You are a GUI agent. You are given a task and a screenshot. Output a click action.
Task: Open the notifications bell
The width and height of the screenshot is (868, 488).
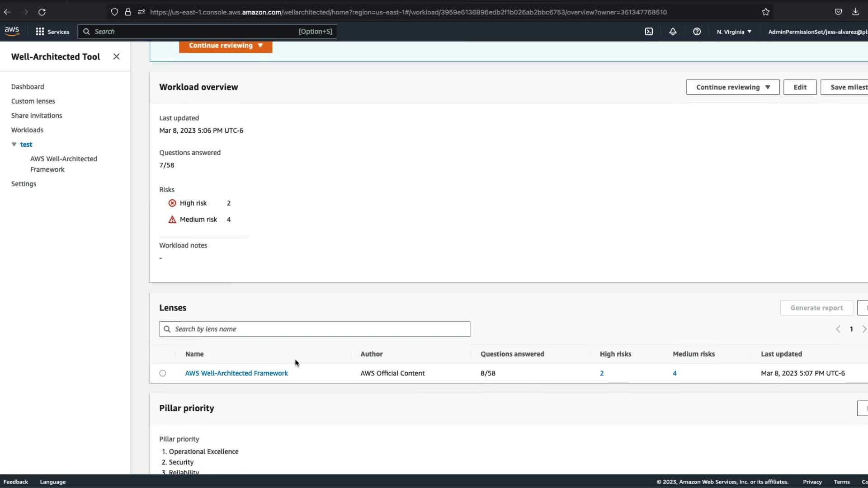point(673,32)
